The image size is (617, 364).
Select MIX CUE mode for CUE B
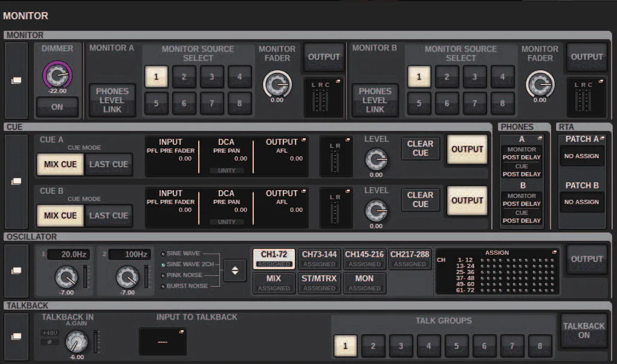click(60, 216)
